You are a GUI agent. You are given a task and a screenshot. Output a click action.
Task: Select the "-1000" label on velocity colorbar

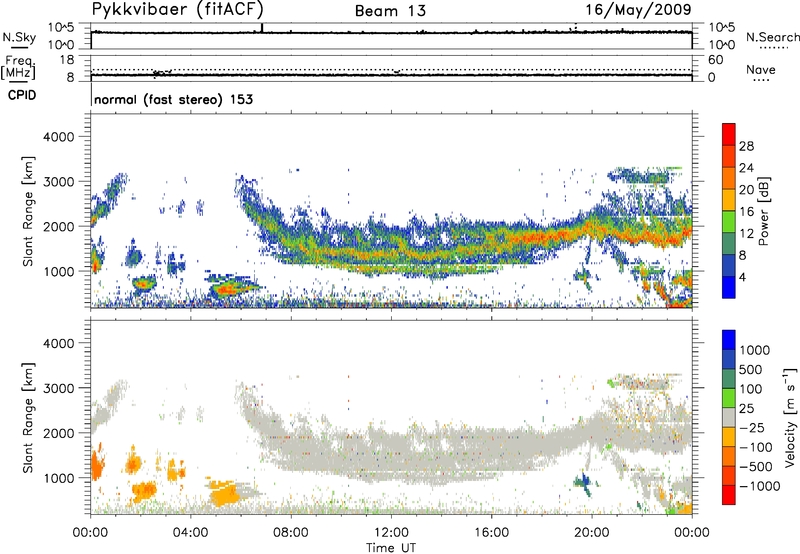[759, 486]
